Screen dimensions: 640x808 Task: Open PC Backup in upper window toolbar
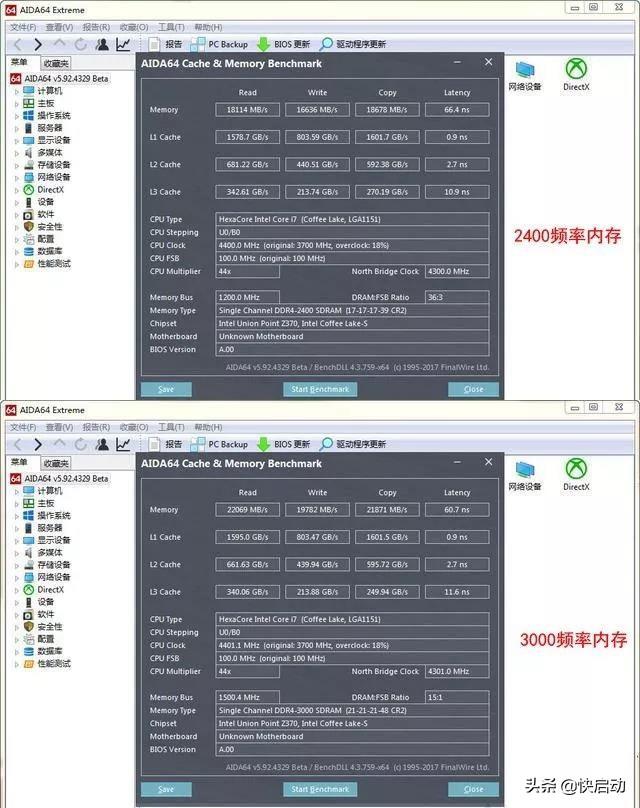click(219, 44)
